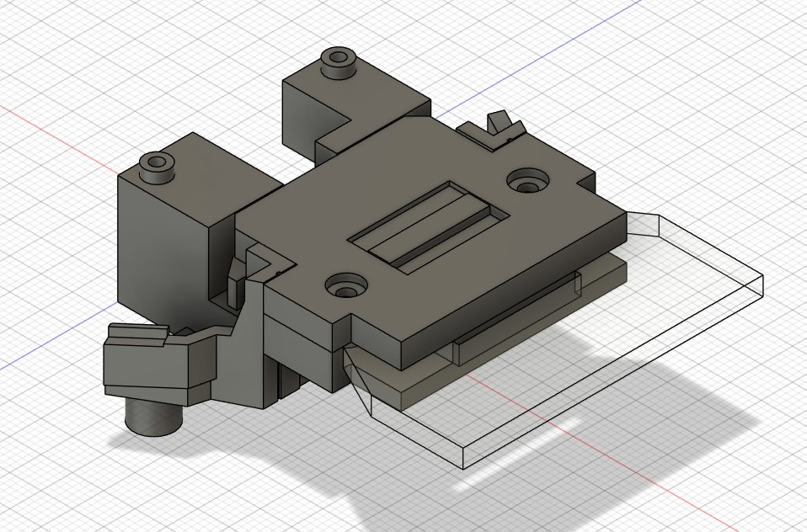Click the recessed rectangular slot in the top plate
Screen dimensions: 807x532
tap(430, 226)
